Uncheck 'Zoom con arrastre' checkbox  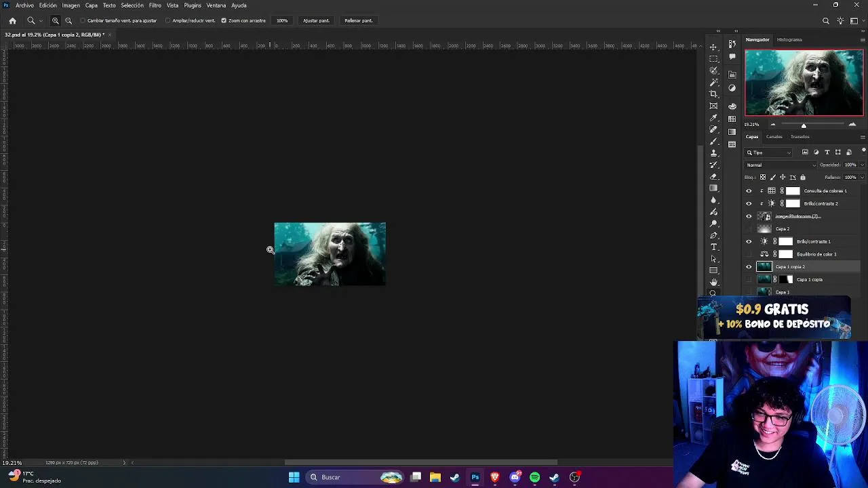click(224, 20)
